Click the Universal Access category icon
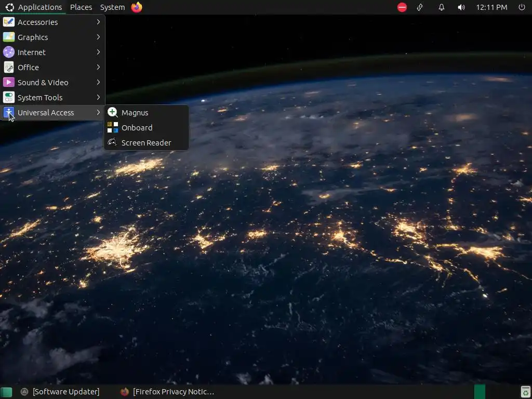This screenshot has height=399, width=532. (9, 112)
